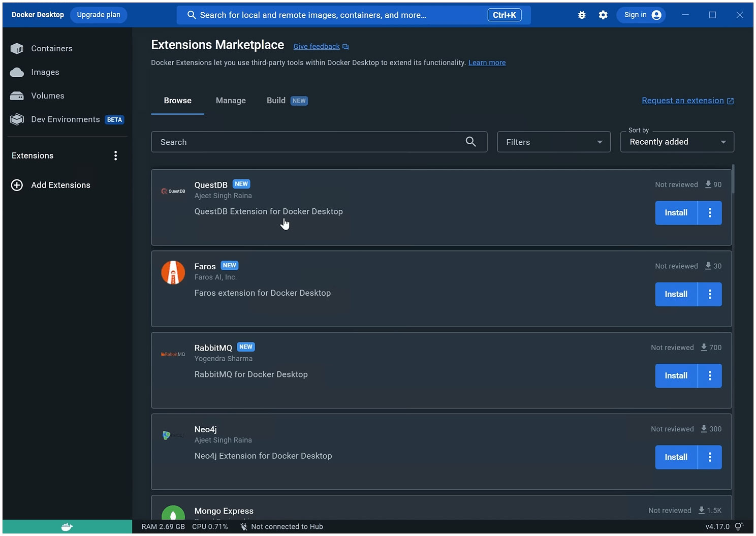Click the user avatar icon in Sign in
This screenshot has height=536, width=756.
[656, 15]
